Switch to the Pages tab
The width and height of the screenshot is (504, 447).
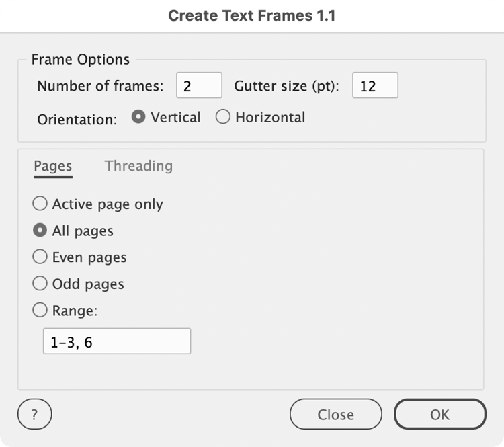(53, 167)
